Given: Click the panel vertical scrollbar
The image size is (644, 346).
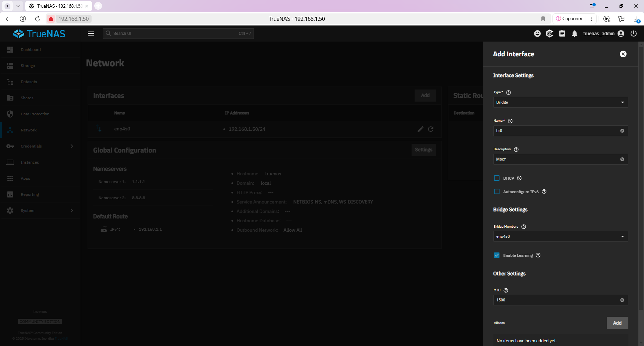Looking at the screenshot, I should click(641, 178).
